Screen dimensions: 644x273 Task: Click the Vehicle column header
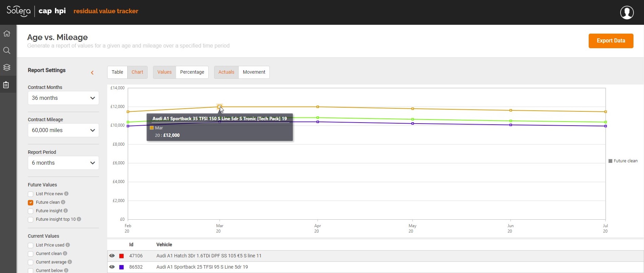pos(164,244)
